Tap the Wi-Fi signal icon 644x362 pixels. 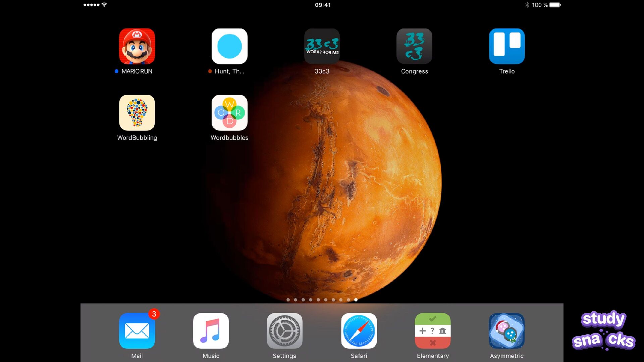(104, 5)
